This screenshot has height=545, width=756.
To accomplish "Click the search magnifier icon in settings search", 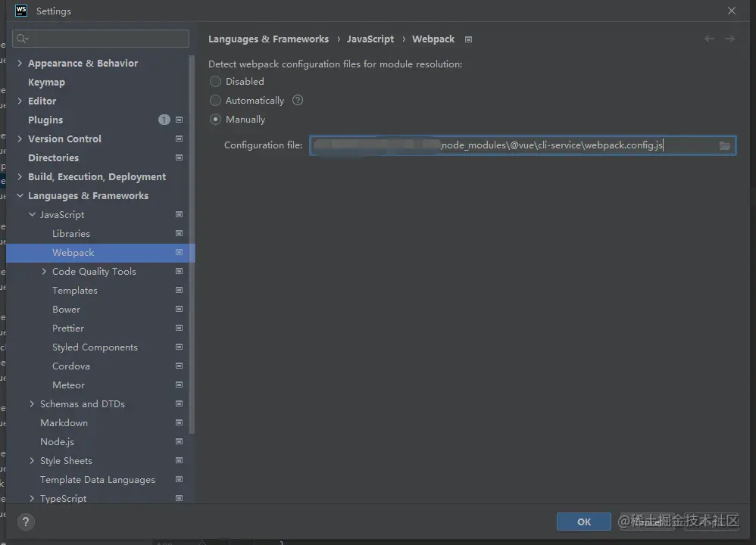I will pos(22,39).
